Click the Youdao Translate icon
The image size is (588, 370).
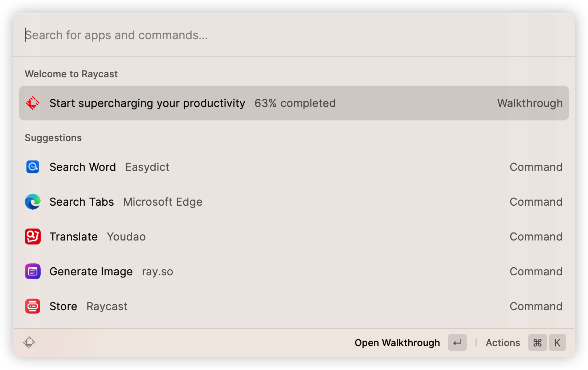click(33, 237)
